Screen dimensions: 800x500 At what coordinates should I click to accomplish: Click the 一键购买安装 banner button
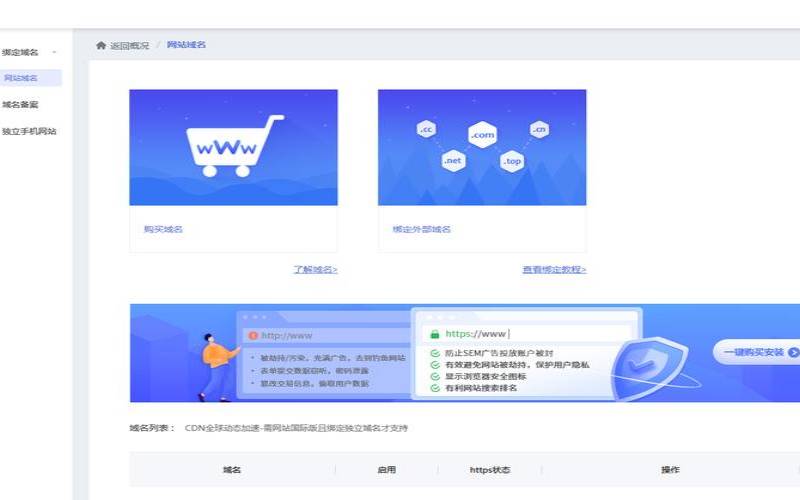[x=758, y=352]
